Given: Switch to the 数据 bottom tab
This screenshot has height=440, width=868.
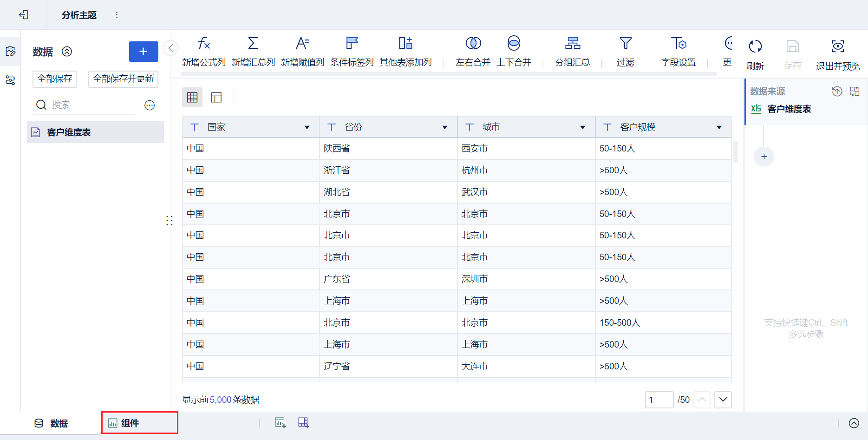Looking at the screenshot, I should pyautogui.click(x=51, y=423).
